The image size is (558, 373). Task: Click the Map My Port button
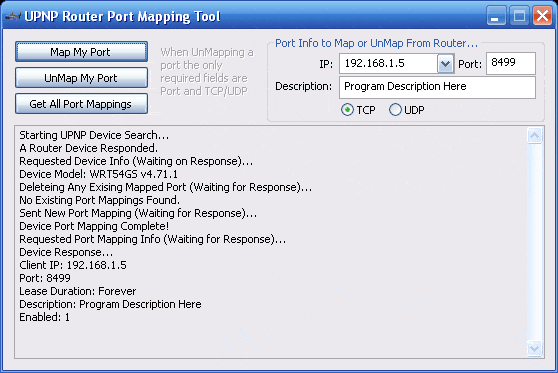pyautogui.click(x=81, y=52)
